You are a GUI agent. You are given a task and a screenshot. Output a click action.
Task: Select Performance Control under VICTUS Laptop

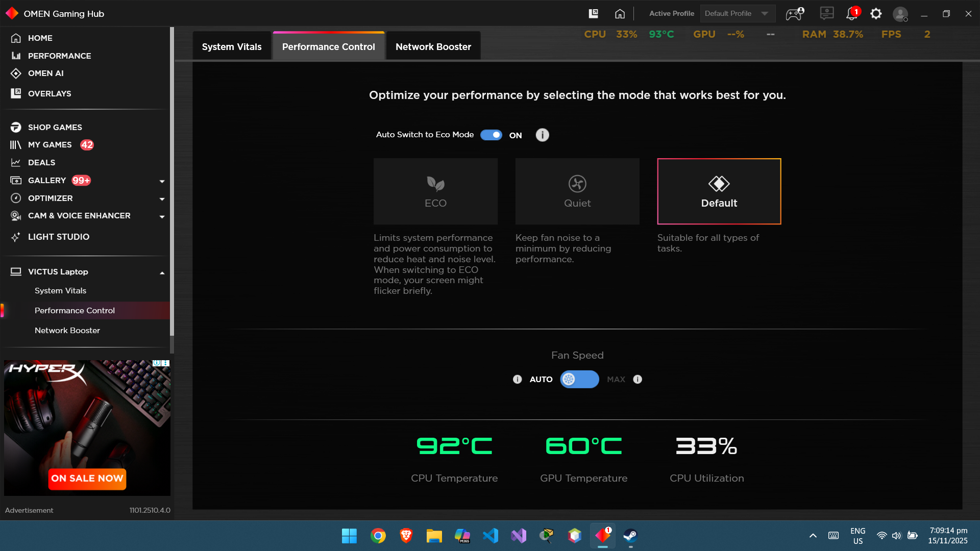(x=85, y=311)
